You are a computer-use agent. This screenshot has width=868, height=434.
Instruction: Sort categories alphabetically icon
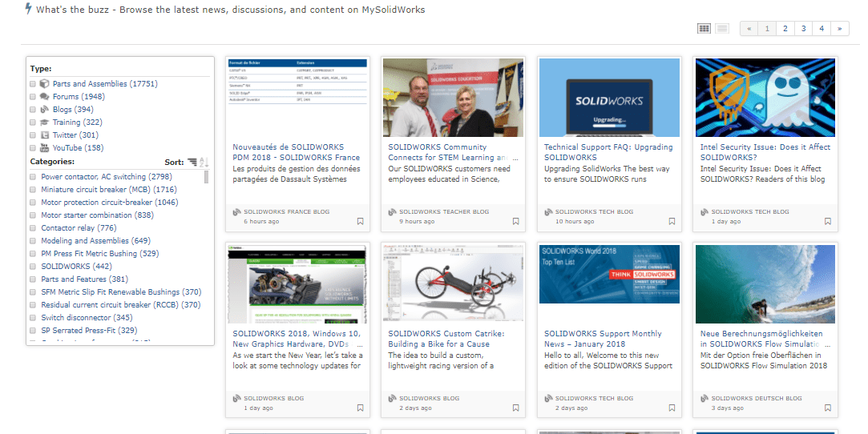click(x=204, y=162)
